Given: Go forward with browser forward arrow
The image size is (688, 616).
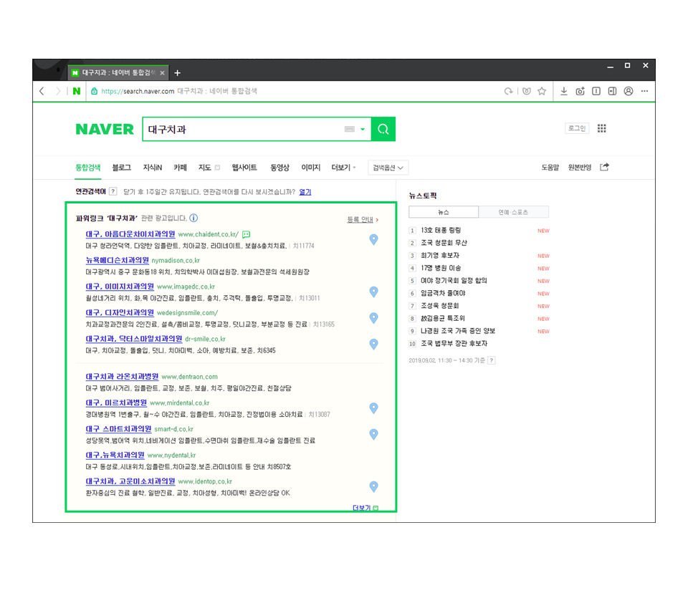Looking at the screenshot, I should 58,91.
